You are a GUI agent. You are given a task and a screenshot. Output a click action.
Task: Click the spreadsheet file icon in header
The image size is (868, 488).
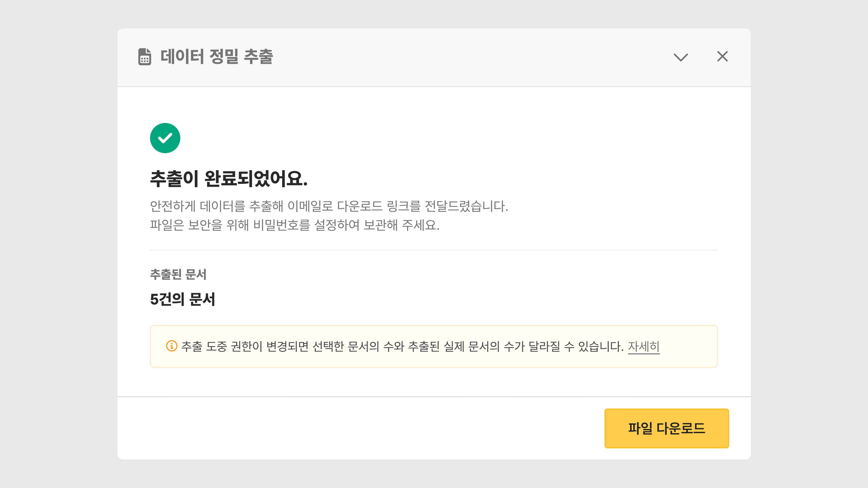pos(145,56)
